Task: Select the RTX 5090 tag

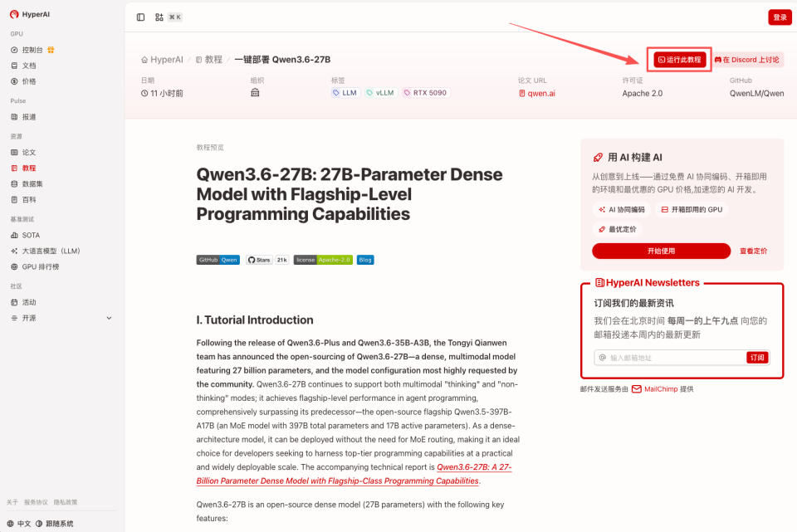Action: point(425,92)
